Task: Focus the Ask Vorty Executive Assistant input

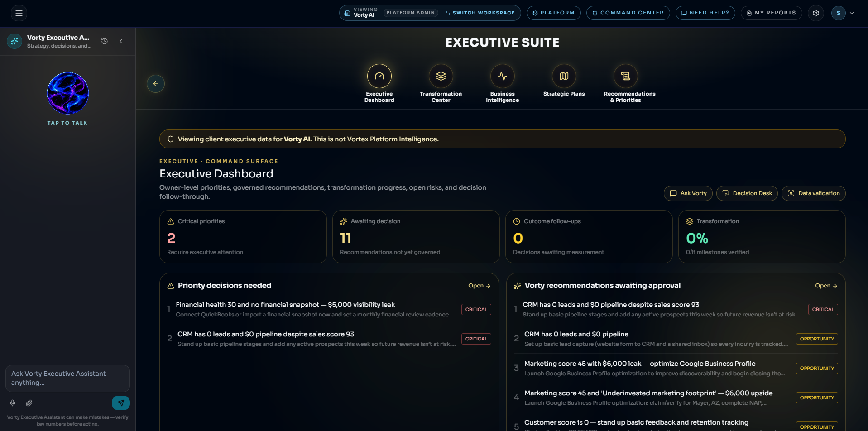Action: pos(68,378)
